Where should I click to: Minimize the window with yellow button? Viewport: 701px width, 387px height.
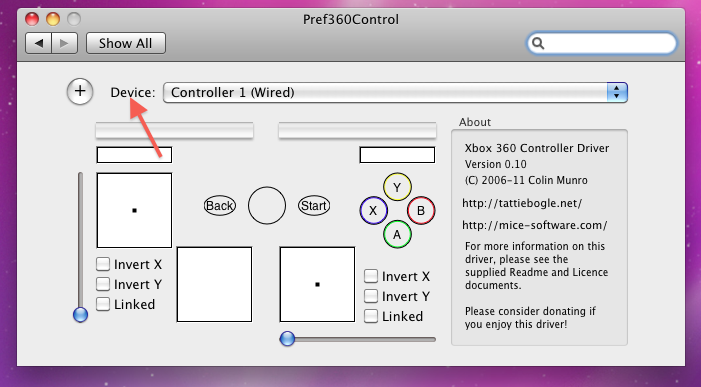53,19
